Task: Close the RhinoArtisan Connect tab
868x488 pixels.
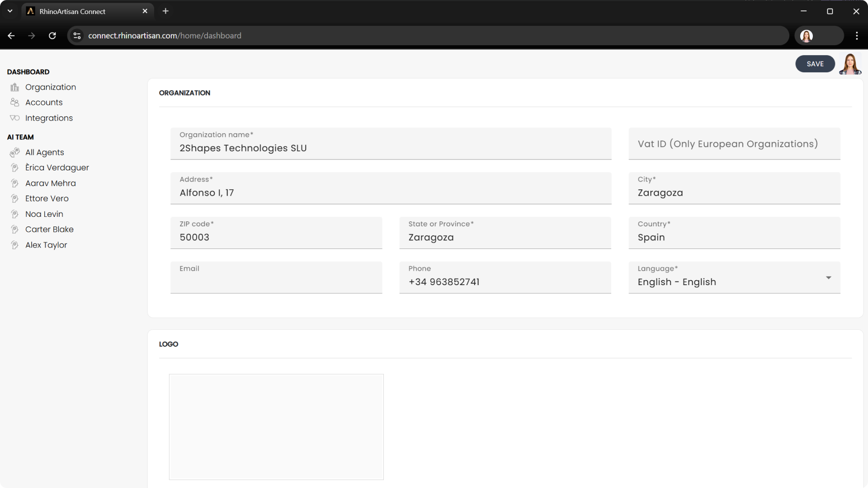Action: [145, 11]
